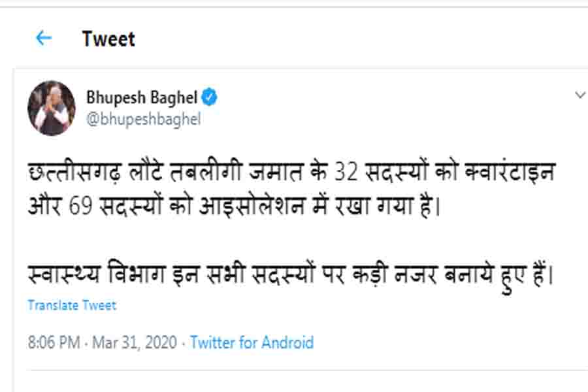Click the back arrow next to Tweet
The height and width of the screenshot is (392, 588).
coord(43,39)
